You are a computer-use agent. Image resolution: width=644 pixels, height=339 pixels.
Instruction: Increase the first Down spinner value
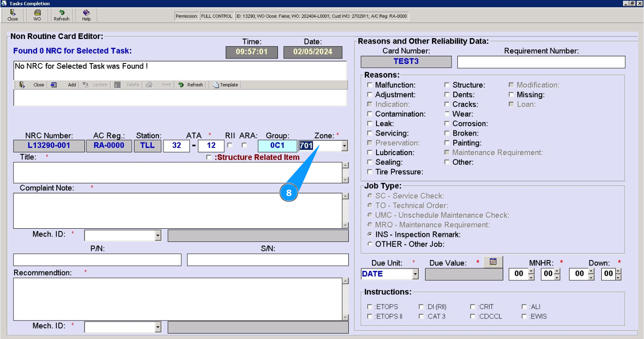(592, 271)
